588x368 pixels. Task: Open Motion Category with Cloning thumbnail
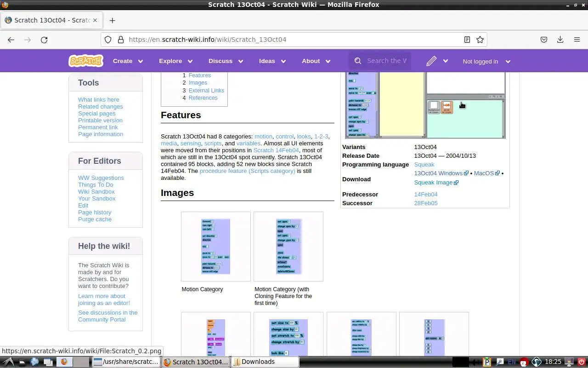[x=288, y=247]
